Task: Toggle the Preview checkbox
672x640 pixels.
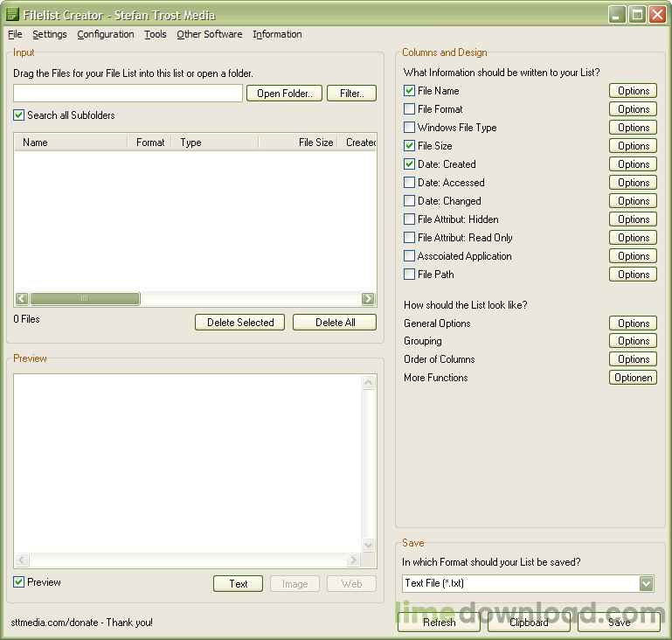Action: 19,582
